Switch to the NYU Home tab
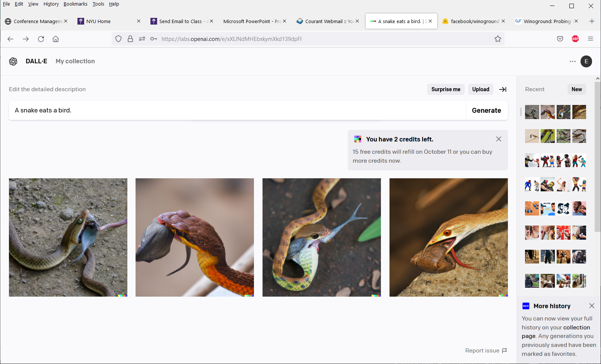601x364 pixels. click(98, 21)
